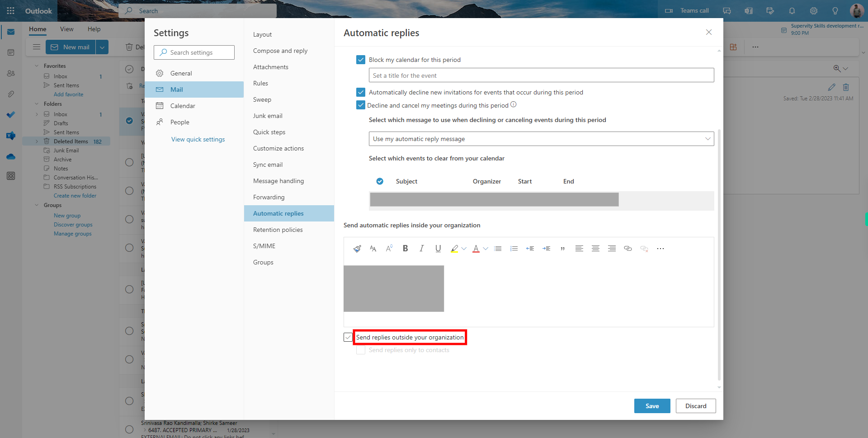
Task: Select People settings category
Action: point(194,122)
